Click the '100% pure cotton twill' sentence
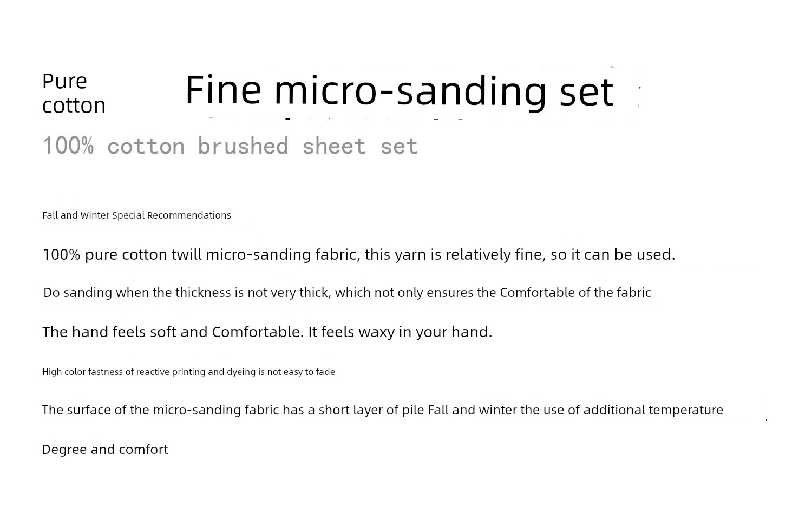This screenshot has height=514, width=812. [359, 254]
